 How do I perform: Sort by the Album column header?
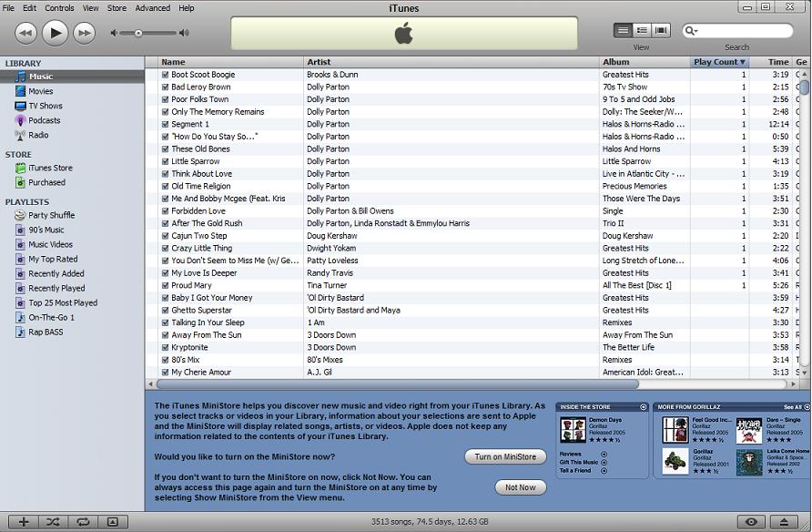coord(645,62)
